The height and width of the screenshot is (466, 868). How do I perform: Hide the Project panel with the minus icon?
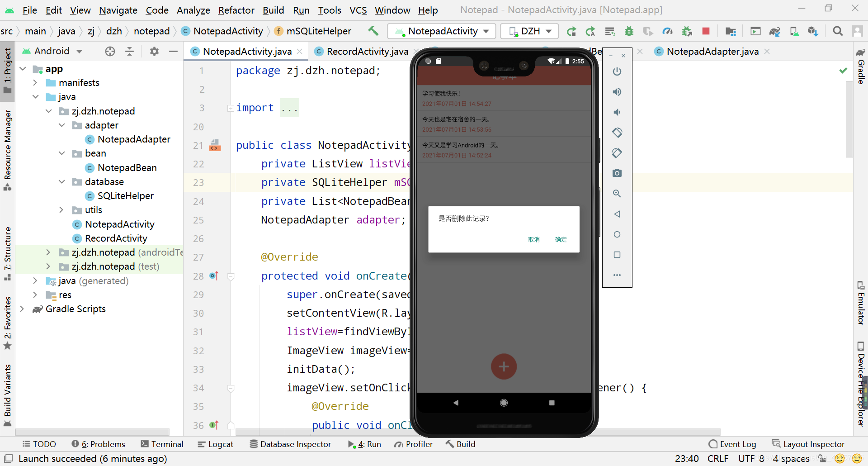click(173, 51)
